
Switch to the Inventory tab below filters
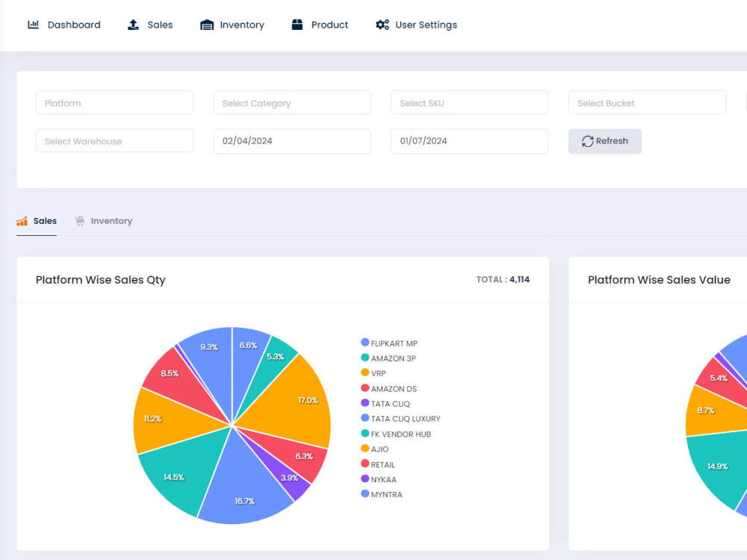click(103, 221)
